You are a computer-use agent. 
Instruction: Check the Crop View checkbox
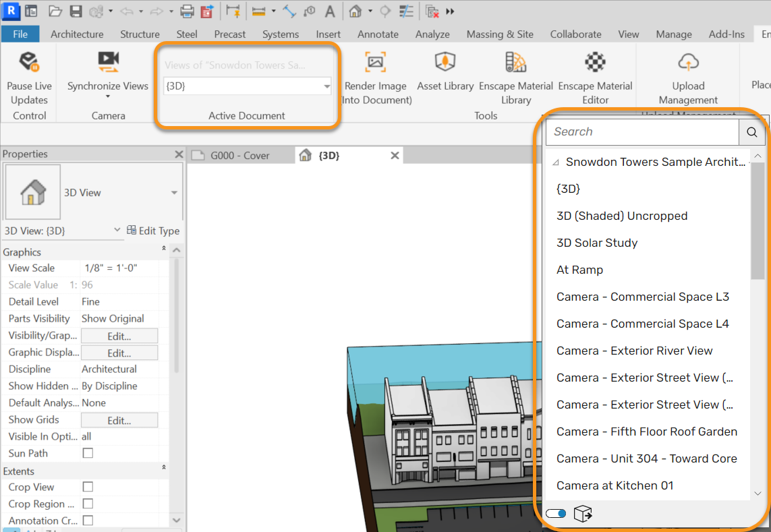[x=88, y=487]
